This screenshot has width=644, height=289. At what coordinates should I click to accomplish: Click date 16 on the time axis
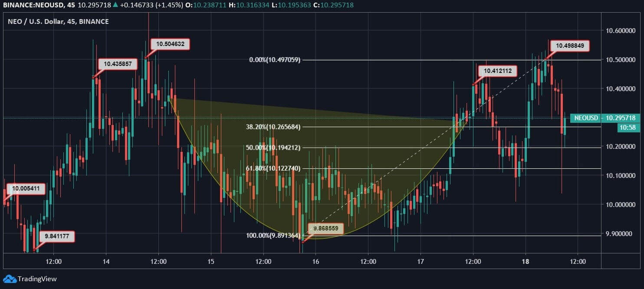[315, 262]
